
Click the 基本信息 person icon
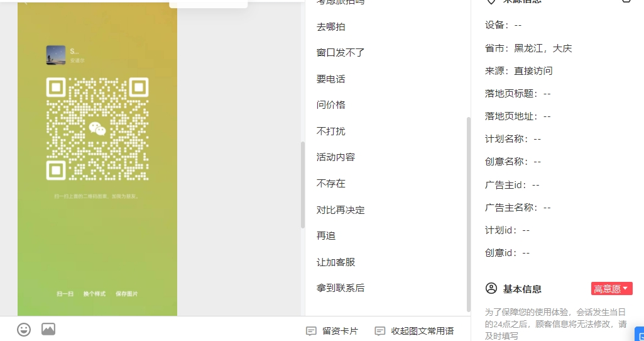(491, 288)
